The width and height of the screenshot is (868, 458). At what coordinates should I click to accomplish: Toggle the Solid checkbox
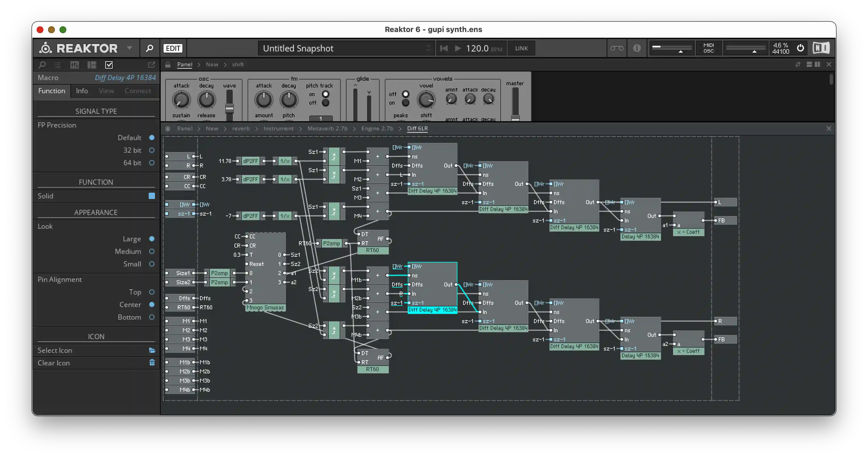(152, 196)
